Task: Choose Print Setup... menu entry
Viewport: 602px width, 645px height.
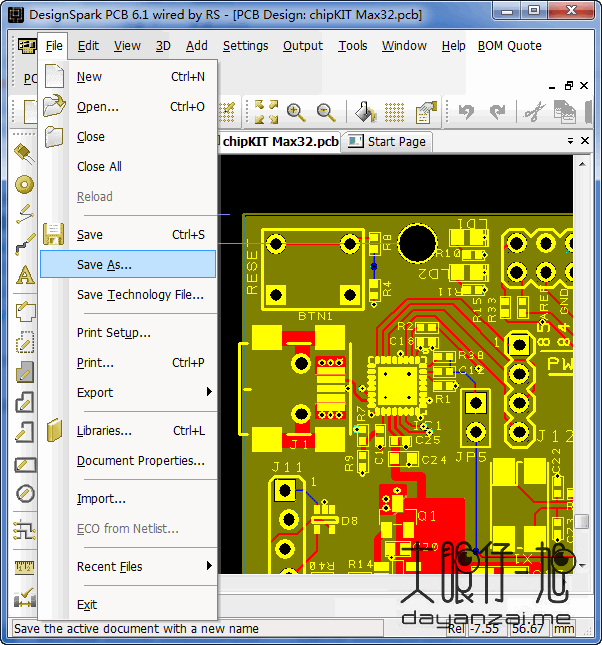Action: coord(128,332)
